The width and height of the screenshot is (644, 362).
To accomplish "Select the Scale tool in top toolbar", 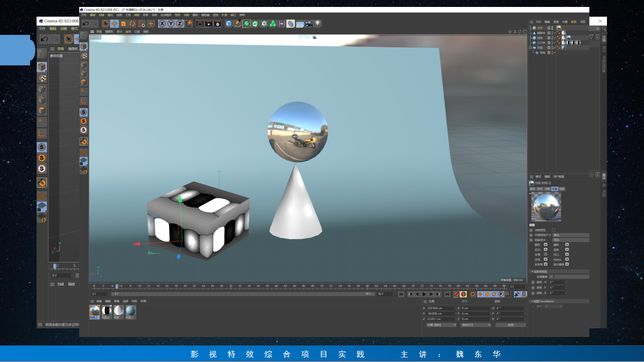I will pos(123,24).
